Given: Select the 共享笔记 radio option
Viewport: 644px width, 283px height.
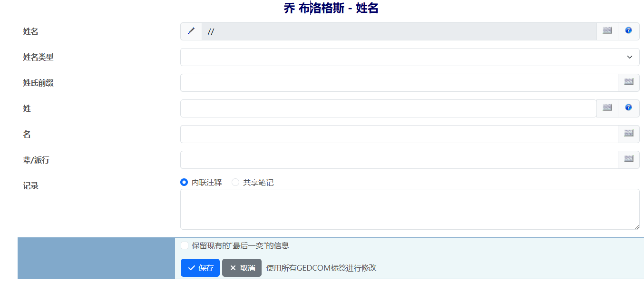Looking at the screenshot, I should (x=235, y=182).
